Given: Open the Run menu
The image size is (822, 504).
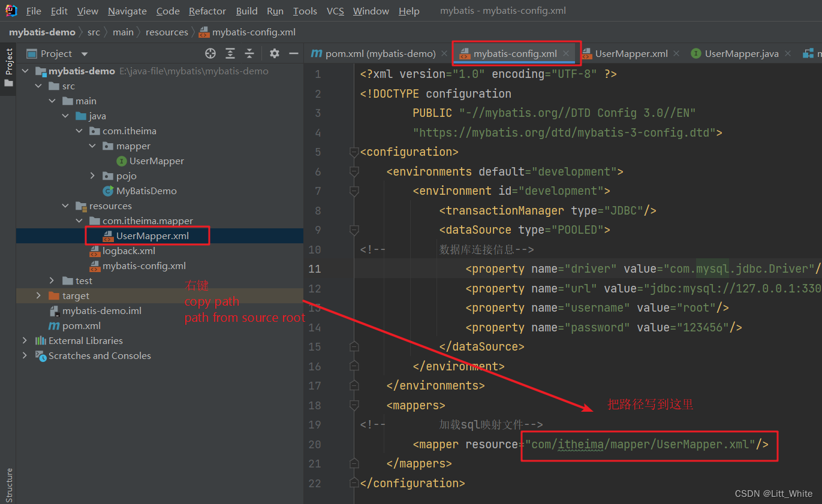Looking at the screenshot, I should coord(275,11).
